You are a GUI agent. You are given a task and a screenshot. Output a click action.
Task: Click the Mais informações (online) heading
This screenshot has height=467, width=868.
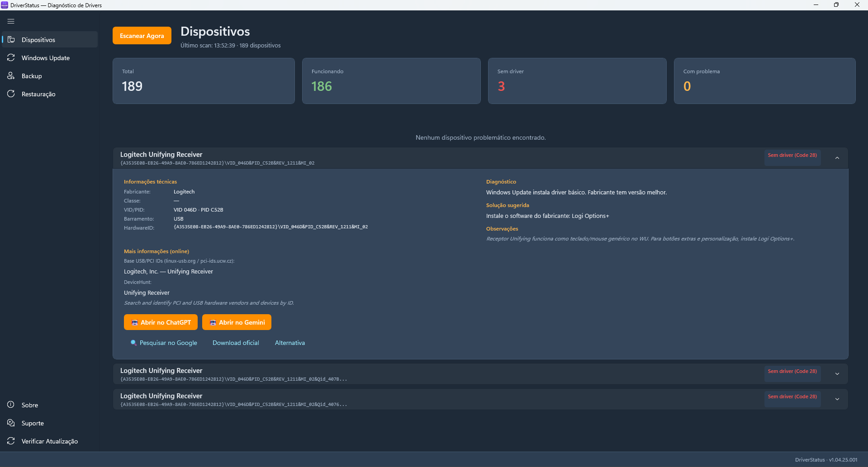(x=157, y=251)
